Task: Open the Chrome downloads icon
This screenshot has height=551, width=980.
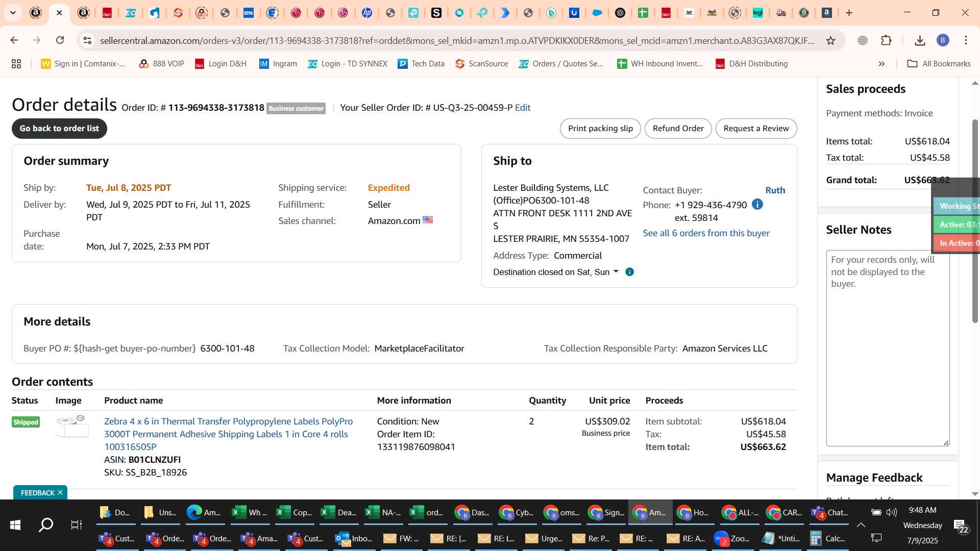Action: pos(920,40)
